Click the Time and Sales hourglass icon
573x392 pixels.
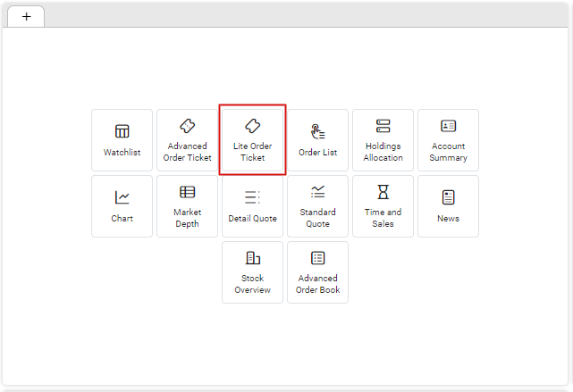point(383,192)
